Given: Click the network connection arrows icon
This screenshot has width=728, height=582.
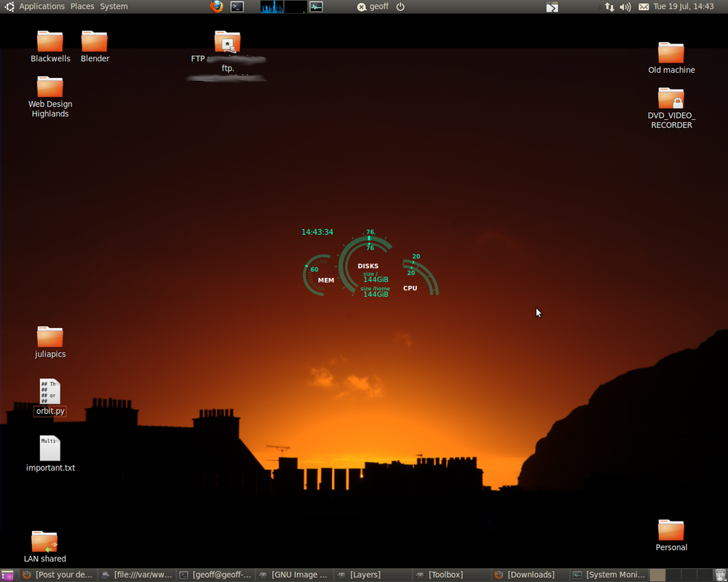Looking at the screenshot, I should 609,7.
